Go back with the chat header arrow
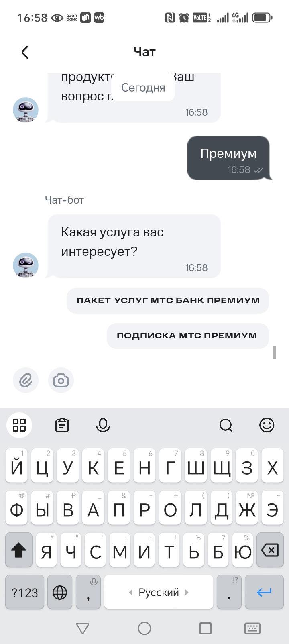The width and height of the screenshot is (289, 644). click(x=25, y=52)
